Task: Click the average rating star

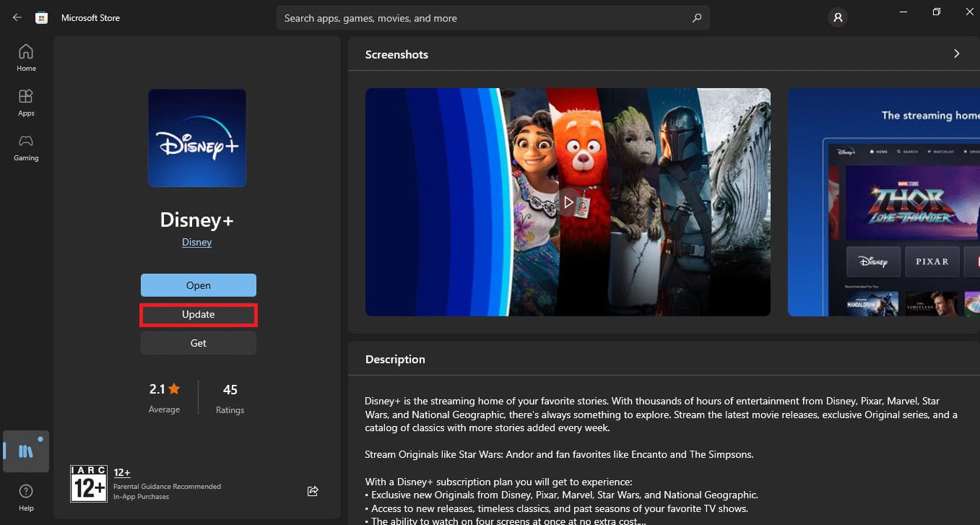Action: 173,389
